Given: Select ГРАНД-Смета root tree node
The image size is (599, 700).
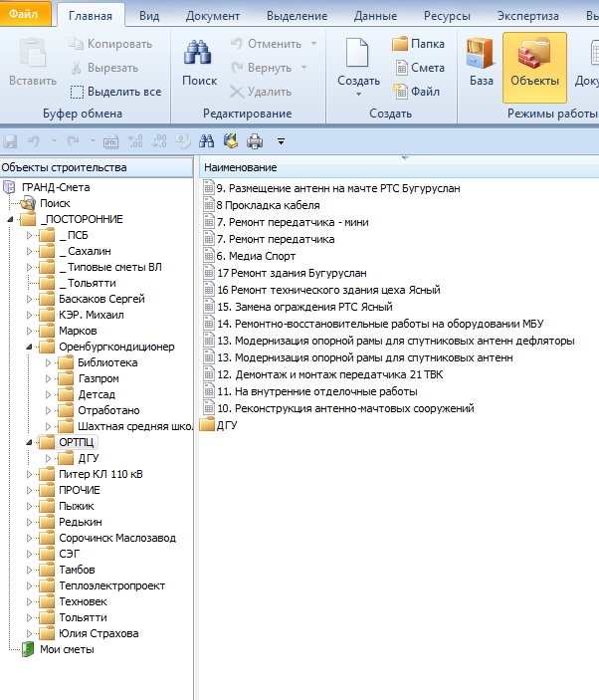Looking at the screenshot, I should [x=56, y=187].
